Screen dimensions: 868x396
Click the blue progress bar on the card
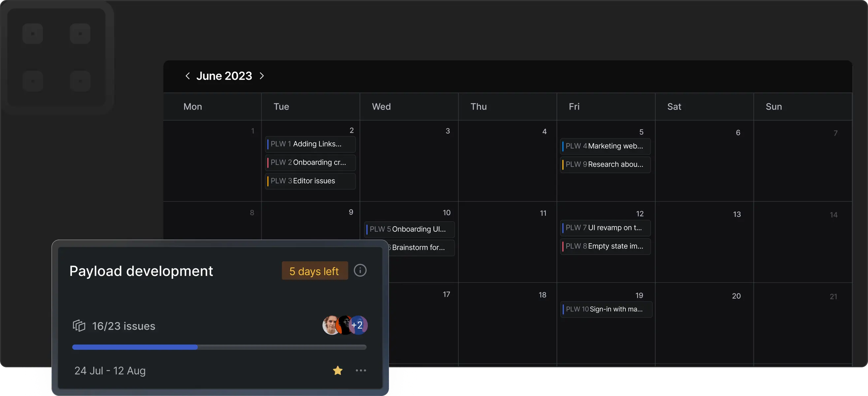(x=135, y=347)
